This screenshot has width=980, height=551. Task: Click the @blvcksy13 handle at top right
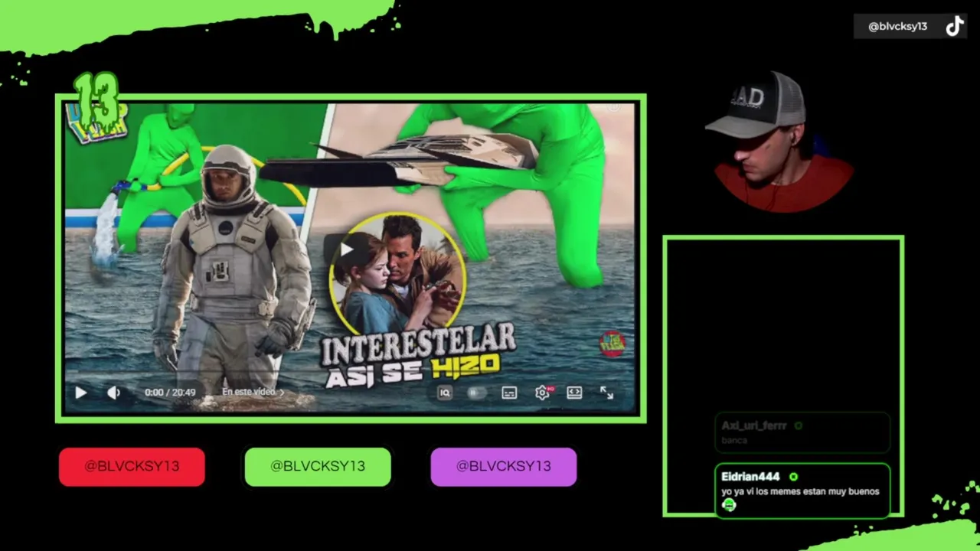(x=897, y=27)
